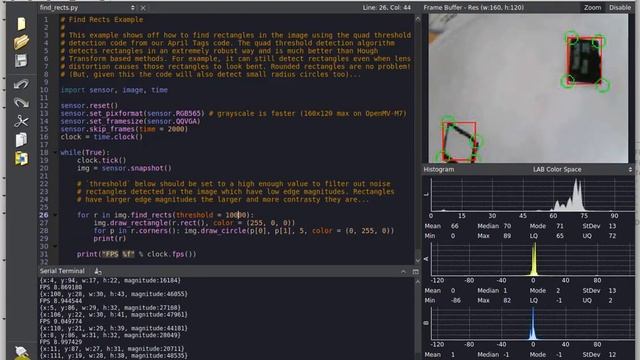Click the yellow A channel histogram graph
640x360 pixels.
point(533,259)
